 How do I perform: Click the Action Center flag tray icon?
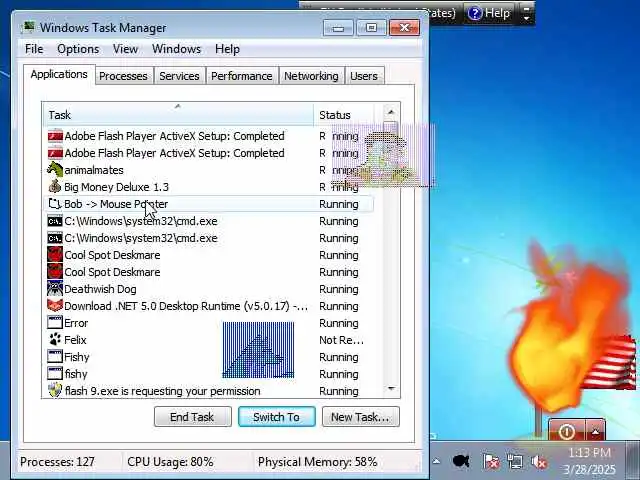pos(491,462)
